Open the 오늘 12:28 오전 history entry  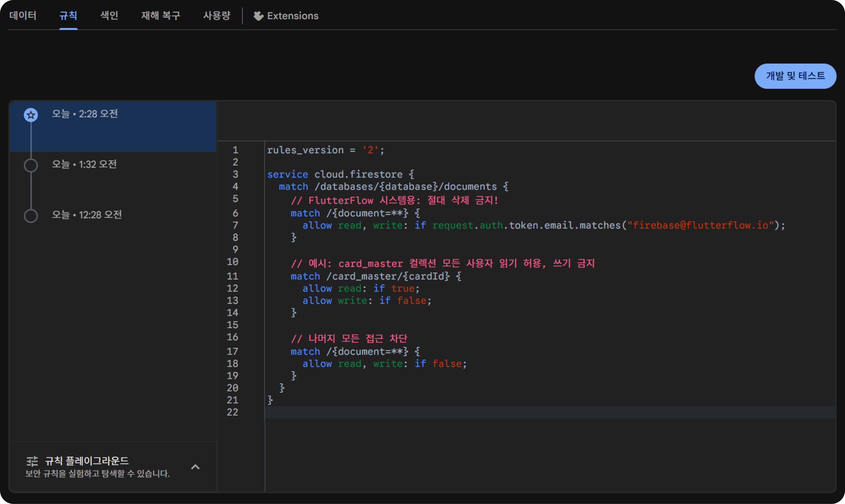[87, 215]
